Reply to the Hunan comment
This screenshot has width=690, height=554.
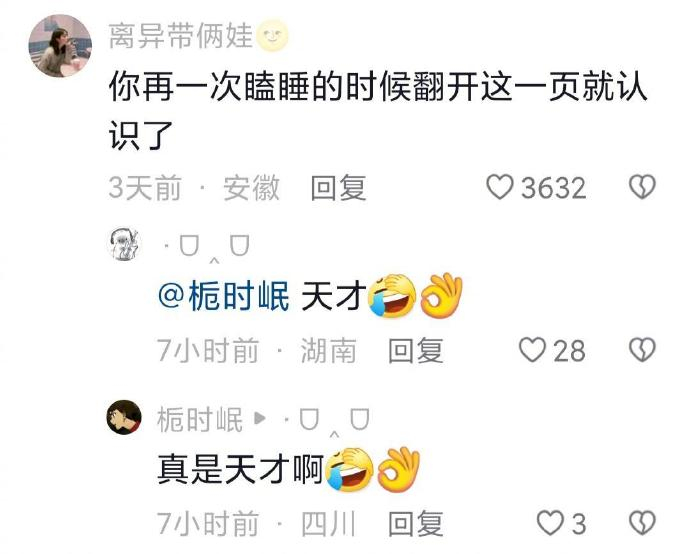tap(416, 351)
